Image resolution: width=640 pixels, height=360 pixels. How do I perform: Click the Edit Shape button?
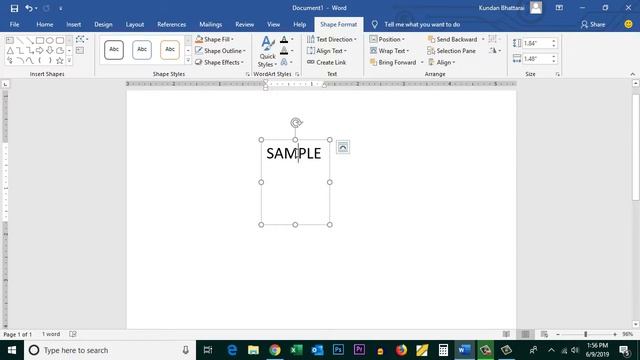coord(82,40)
